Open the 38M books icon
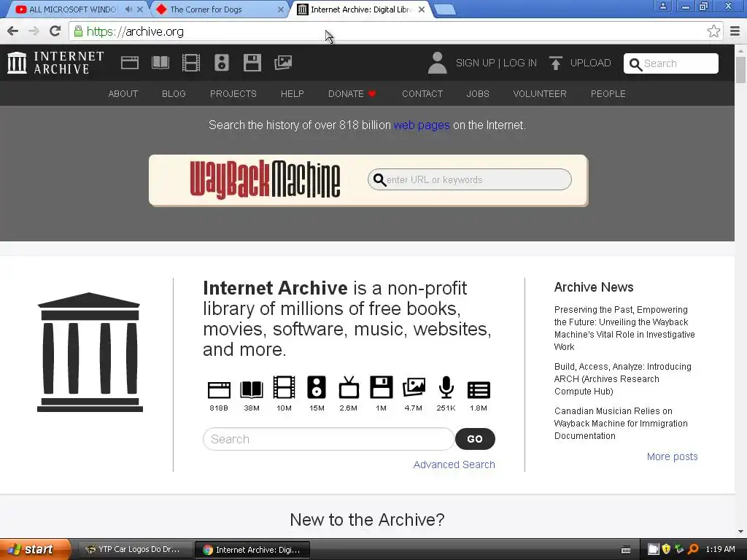 pos(252,389)
